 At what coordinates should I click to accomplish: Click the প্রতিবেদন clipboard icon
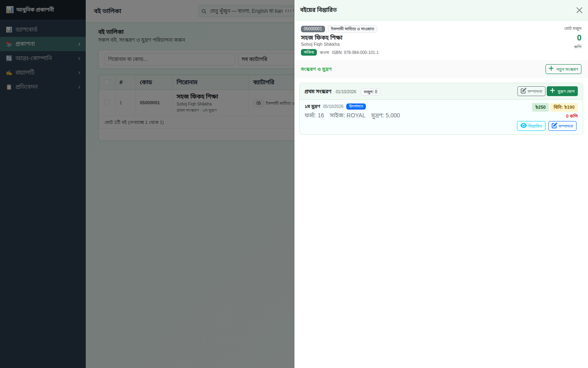(9, 87)
